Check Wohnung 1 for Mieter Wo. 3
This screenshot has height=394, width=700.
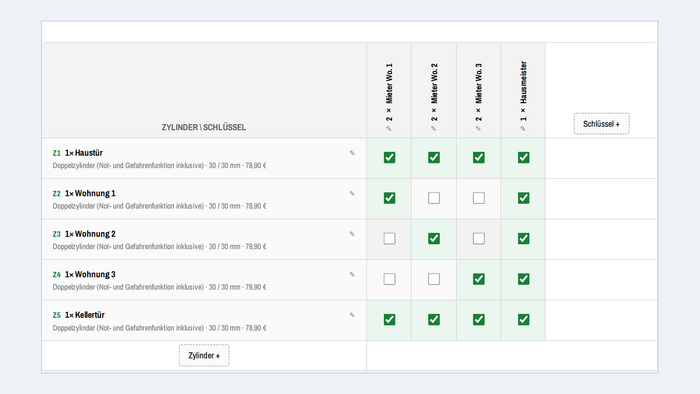click(x=479, y=198)
